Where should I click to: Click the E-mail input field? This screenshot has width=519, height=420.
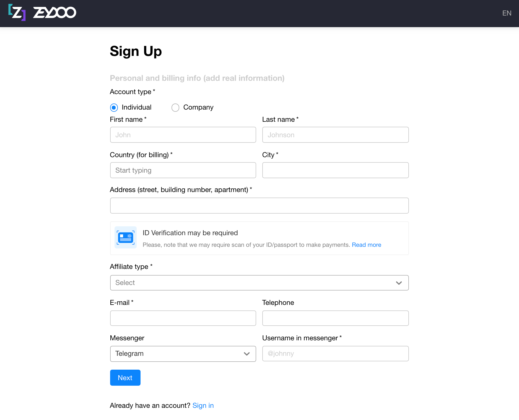(183, 318)
